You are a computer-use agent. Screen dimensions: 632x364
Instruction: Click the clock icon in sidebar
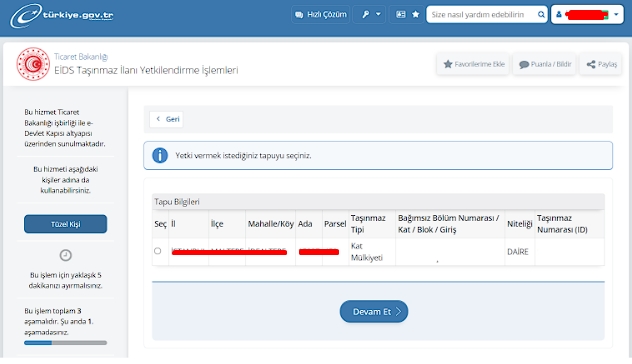click(66, 255)
